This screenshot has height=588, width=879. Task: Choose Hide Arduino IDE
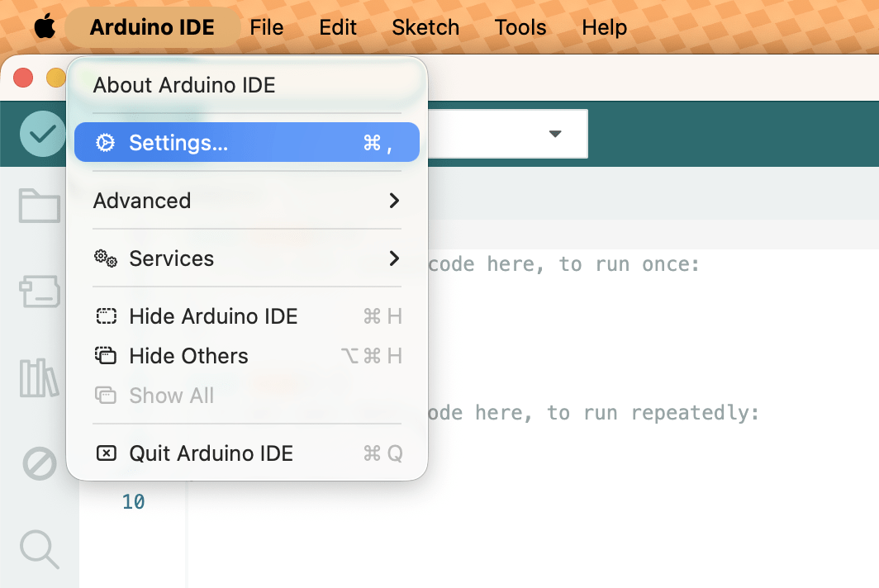[x=247, y=316]
